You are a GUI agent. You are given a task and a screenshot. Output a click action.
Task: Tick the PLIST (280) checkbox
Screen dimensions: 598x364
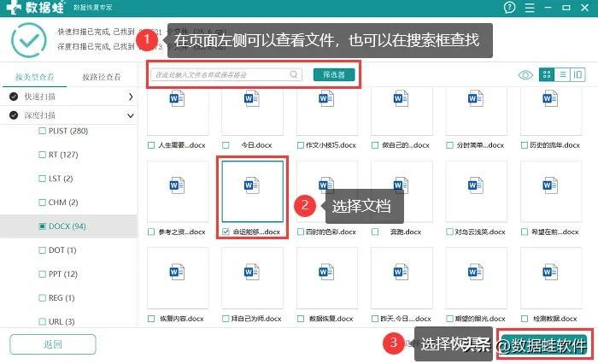point(42,131)
